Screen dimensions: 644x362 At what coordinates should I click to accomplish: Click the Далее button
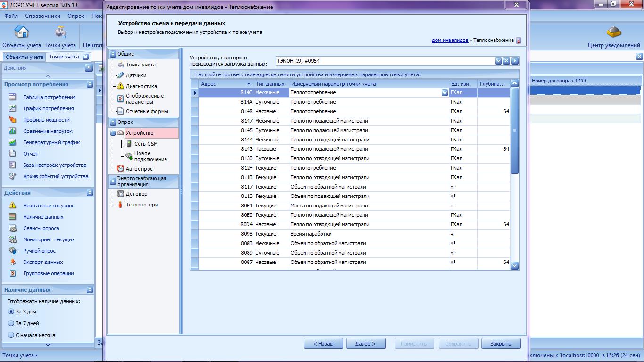point(366,344)
